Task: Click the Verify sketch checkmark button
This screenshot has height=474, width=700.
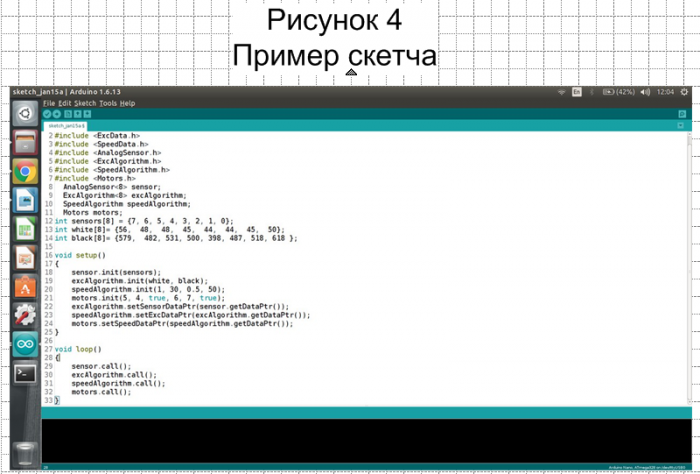Action: [x=47, y=114]
